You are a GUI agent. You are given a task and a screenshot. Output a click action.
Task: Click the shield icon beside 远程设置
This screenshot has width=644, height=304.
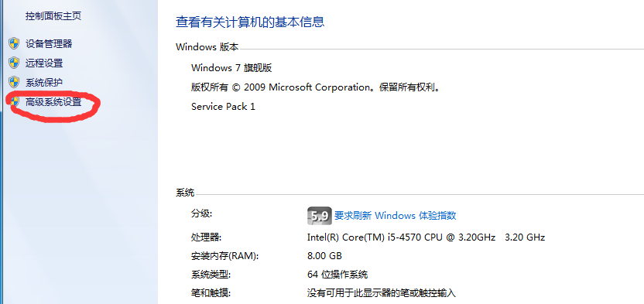(14, 63)
